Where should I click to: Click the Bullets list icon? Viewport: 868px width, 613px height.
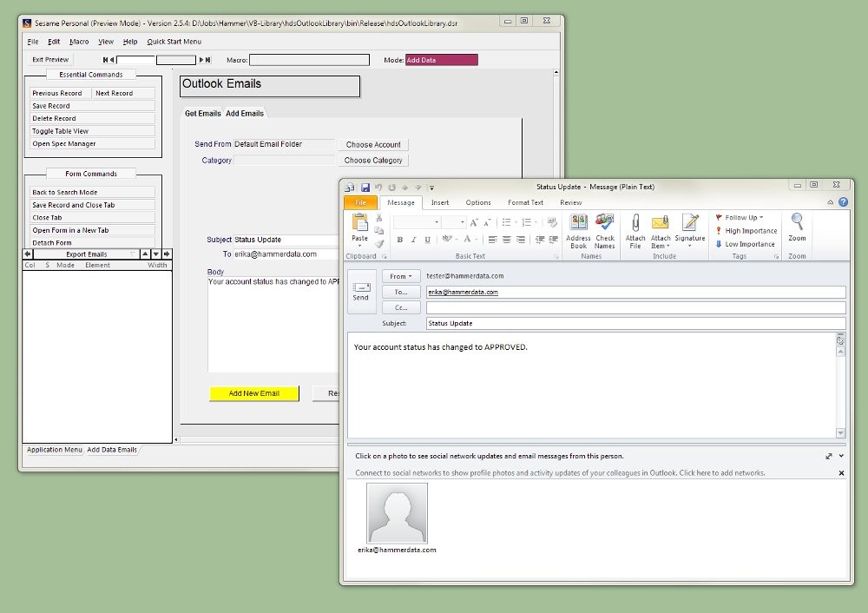(507, 222)
